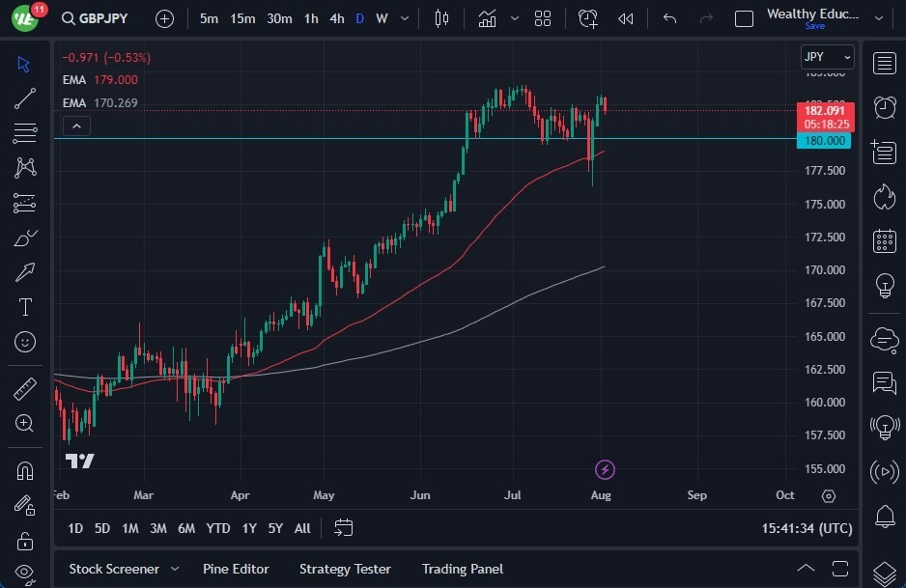Open the Alerts panel
Viewport: 906px width, 588px height.
pyautogui.click(x=884, y=106)
